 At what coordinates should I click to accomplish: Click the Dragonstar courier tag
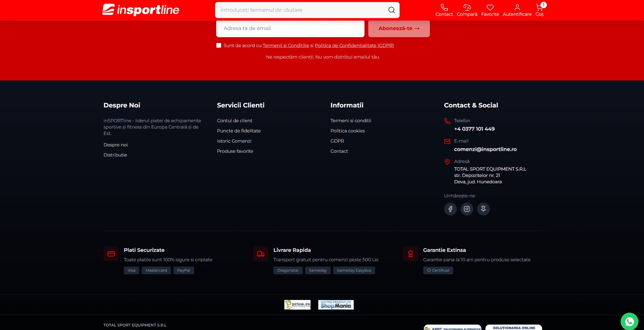[x=288, y=270]
